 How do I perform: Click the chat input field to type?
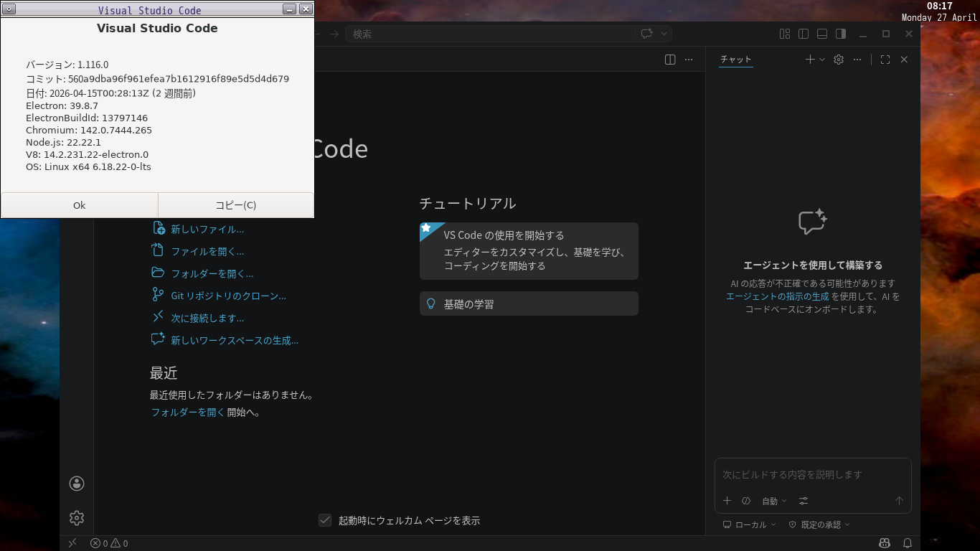[x=812, y=474]
